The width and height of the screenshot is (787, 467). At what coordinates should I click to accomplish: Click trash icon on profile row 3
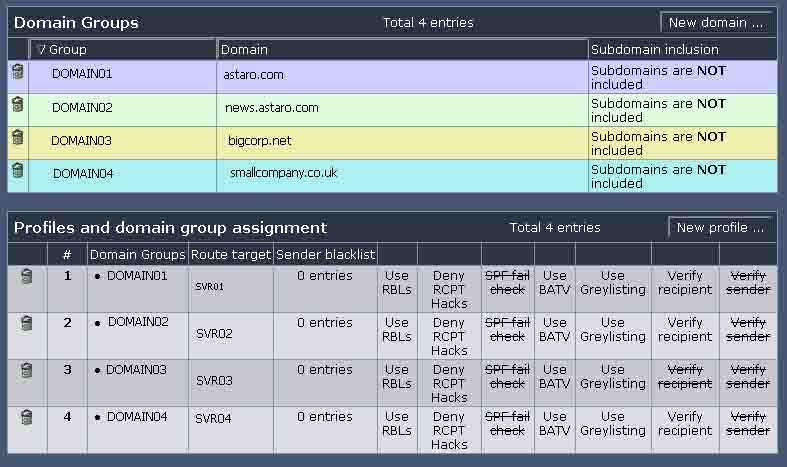(26, 371)
